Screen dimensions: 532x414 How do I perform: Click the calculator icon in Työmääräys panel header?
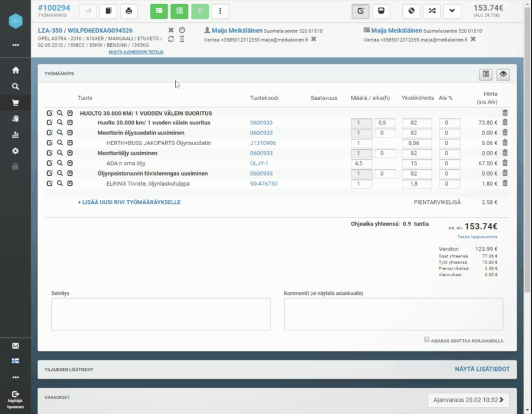click(x=486, y=74)
